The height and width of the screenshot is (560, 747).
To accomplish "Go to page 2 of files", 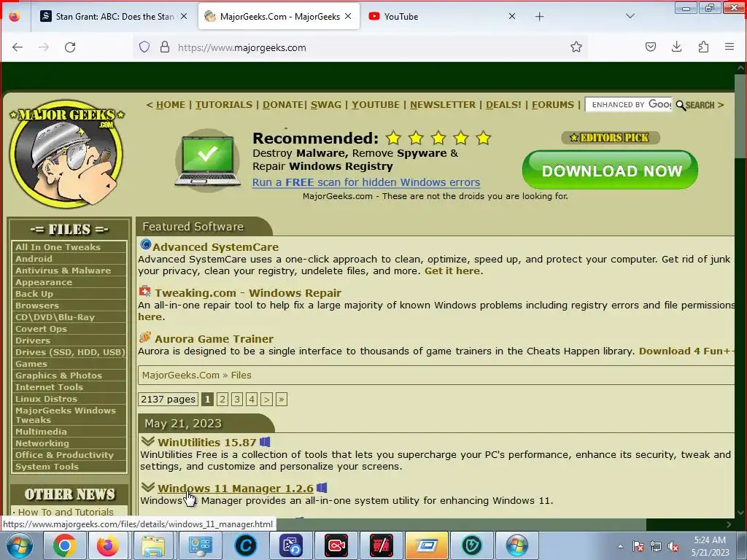I will click(x=222, y=399).
